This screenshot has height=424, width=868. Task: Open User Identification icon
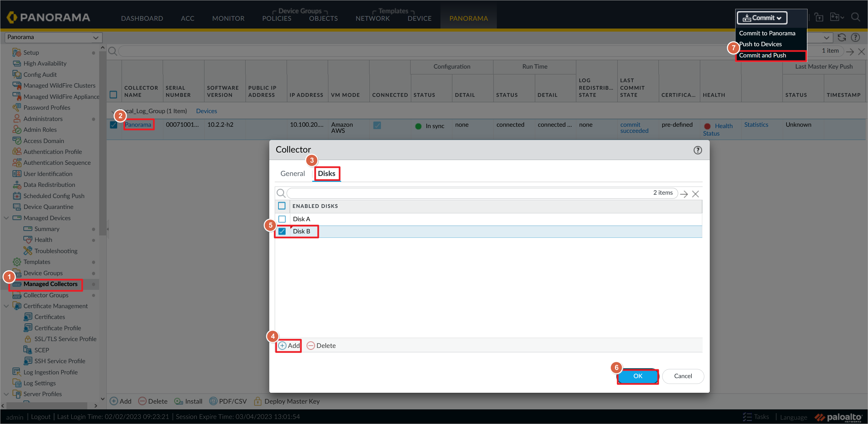click(x=17, y=174)
